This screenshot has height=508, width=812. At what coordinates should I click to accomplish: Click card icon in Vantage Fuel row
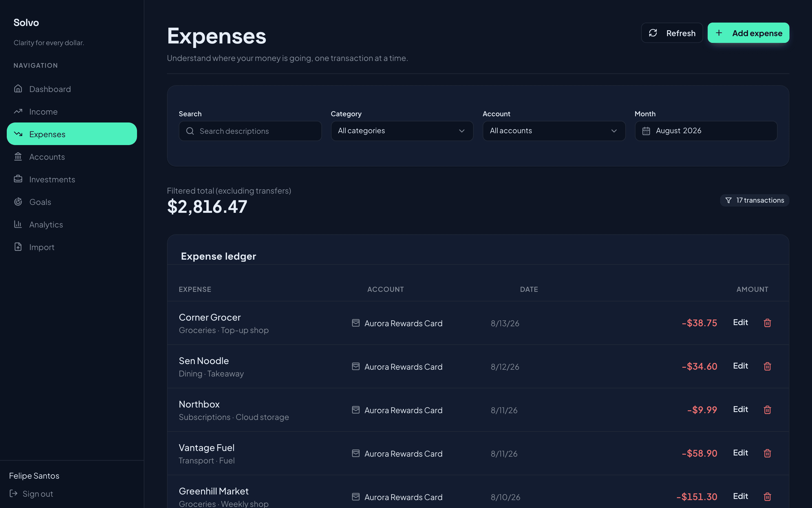pyautogui.click(x=356, y=453)
